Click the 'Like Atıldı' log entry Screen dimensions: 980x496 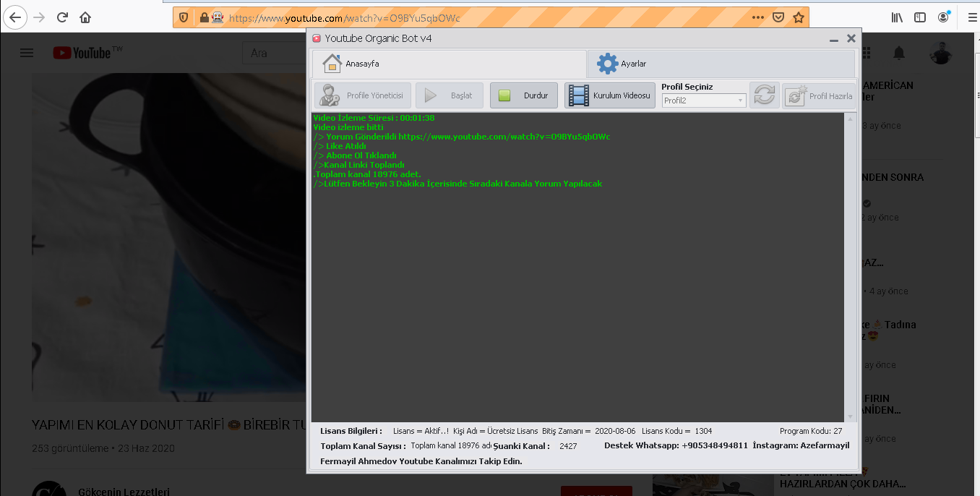340,146
